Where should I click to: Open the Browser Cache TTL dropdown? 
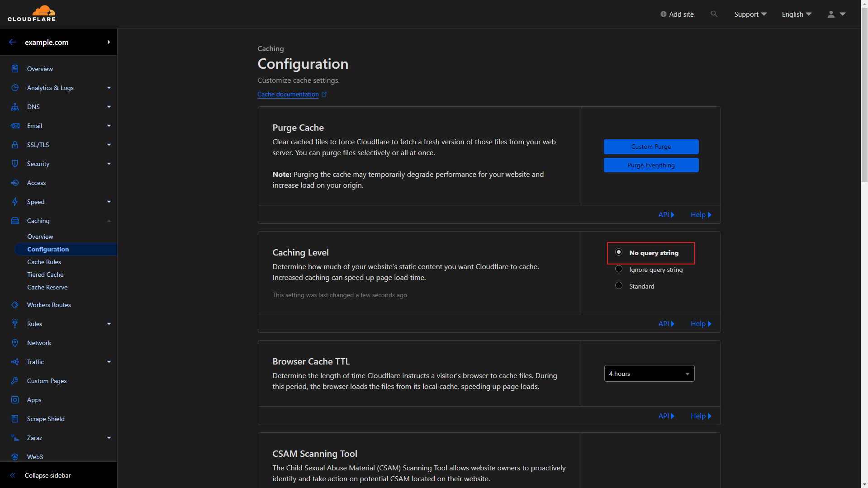(x=649, y=374)
